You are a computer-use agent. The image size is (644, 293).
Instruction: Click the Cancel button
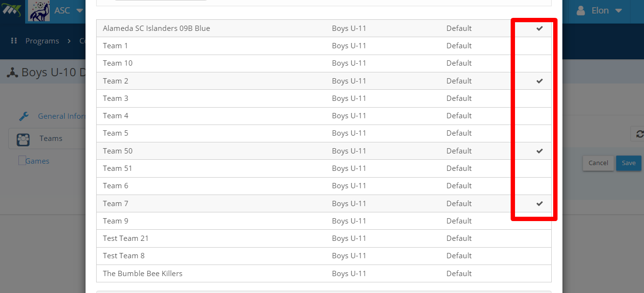pos(598,163)
